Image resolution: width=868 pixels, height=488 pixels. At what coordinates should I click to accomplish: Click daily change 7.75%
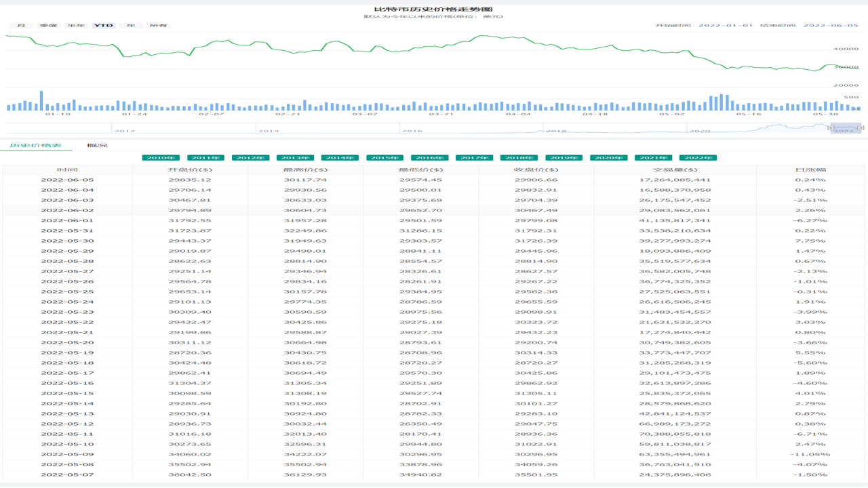(x=810, y=241)
